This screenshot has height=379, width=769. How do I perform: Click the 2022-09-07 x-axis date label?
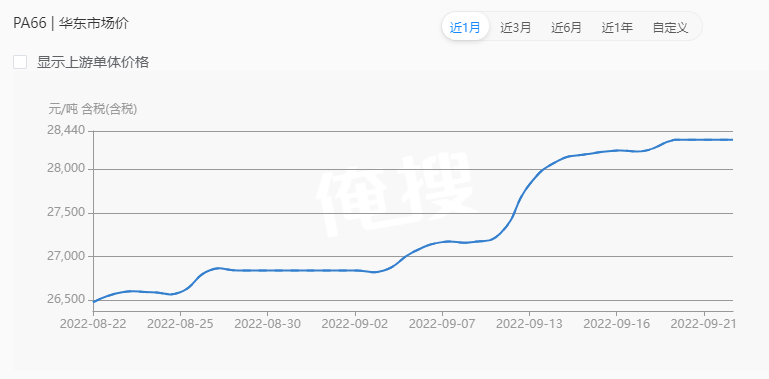click(x=441, y=324)
